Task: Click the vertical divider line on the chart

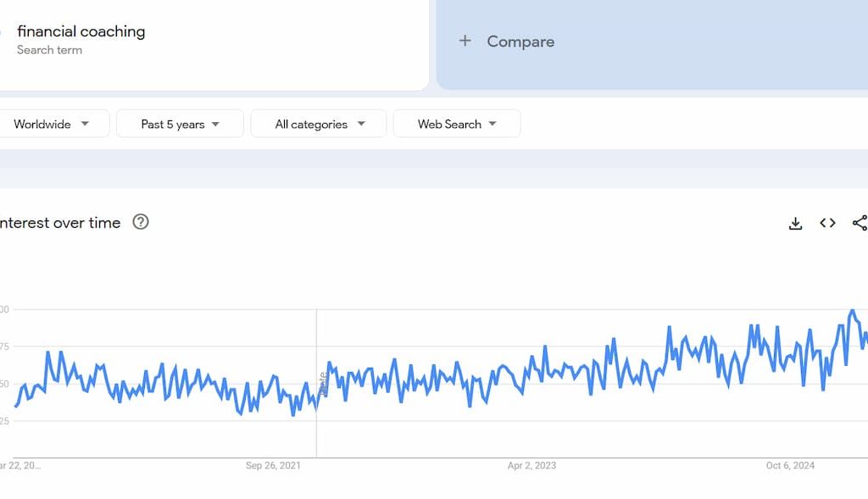Action: click(x=316, y=381)
